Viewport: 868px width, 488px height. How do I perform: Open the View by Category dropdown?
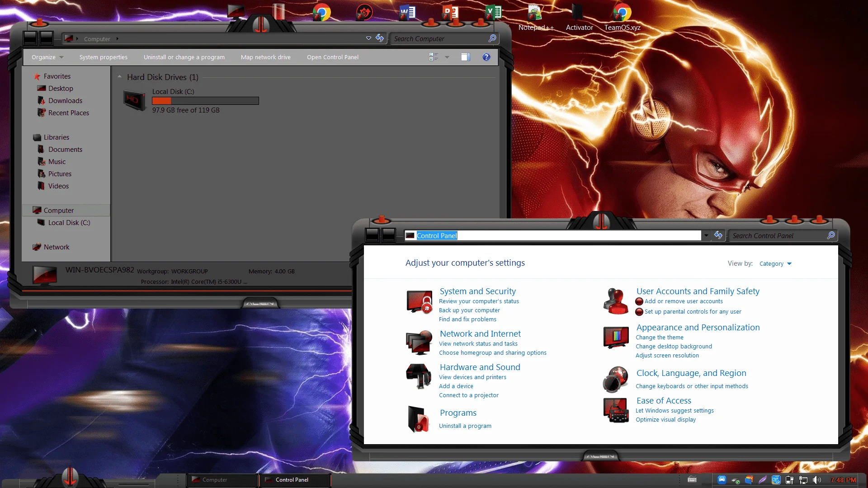pyautogui.click(x=775, y=263)
